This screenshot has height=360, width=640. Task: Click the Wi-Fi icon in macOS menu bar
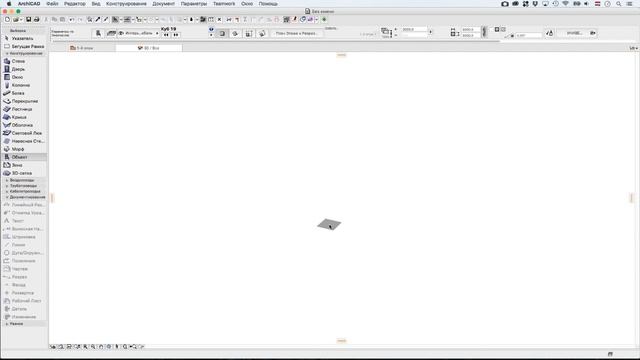point(565,4)
